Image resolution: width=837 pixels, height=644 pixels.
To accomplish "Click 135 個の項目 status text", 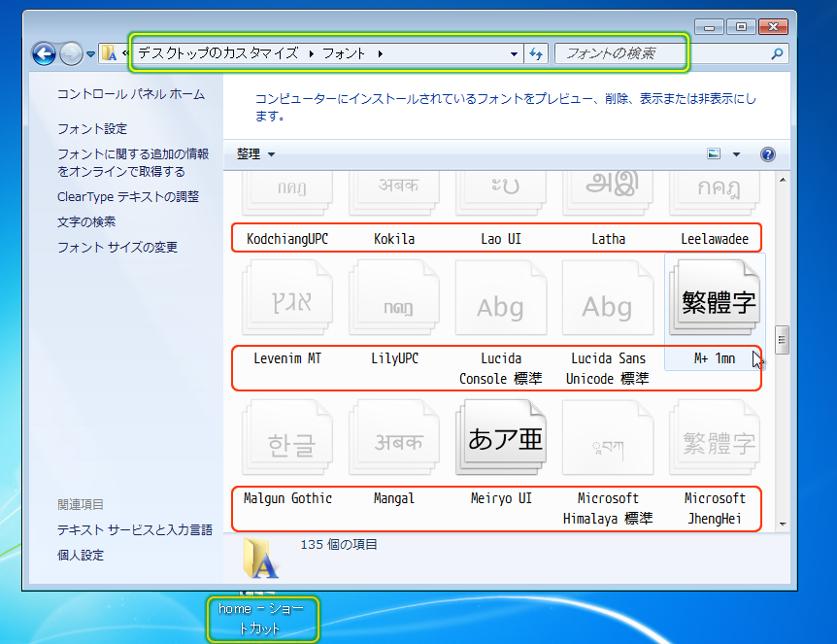I will pos(339,545).
